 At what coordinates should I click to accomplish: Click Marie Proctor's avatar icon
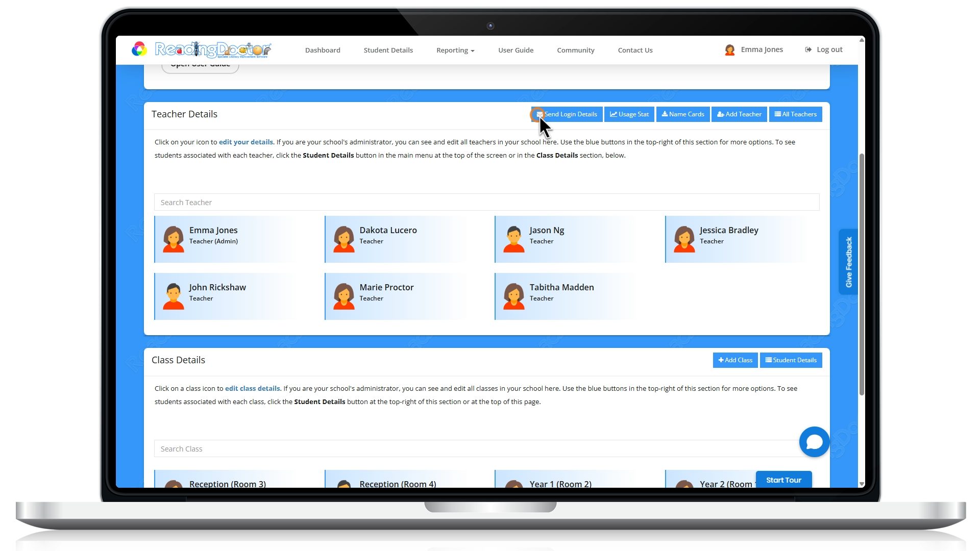tap(344, 296)
